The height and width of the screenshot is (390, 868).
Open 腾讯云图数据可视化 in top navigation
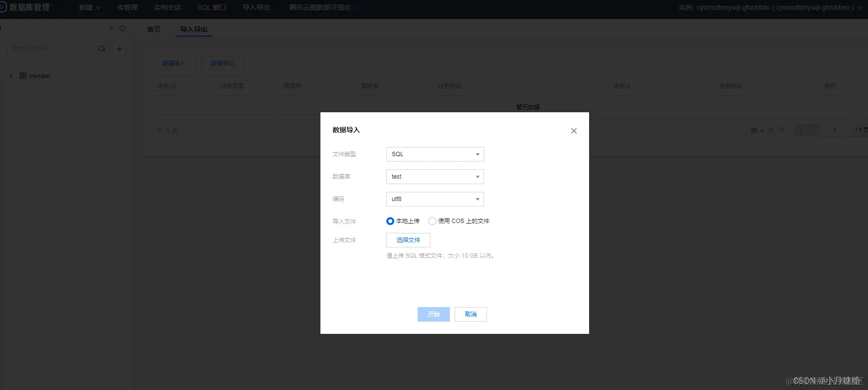(x=320, y=8)
